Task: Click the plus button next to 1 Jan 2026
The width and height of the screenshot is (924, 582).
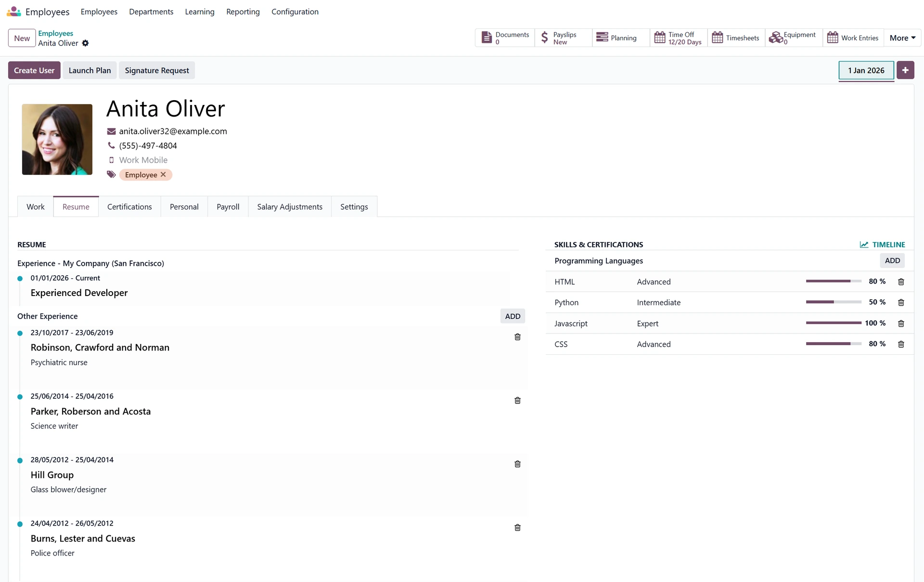Action: pyautogui.click(x=905, y=70)
